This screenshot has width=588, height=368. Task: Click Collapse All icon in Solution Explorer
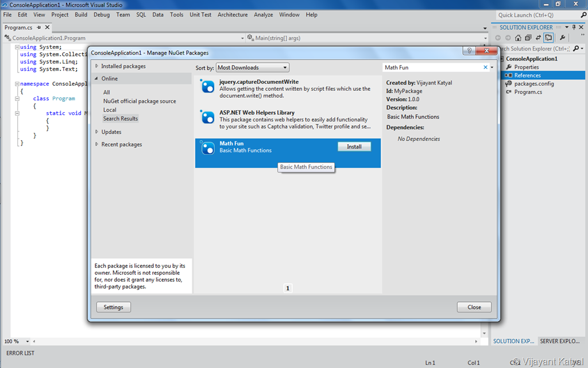tap(528, 37)
